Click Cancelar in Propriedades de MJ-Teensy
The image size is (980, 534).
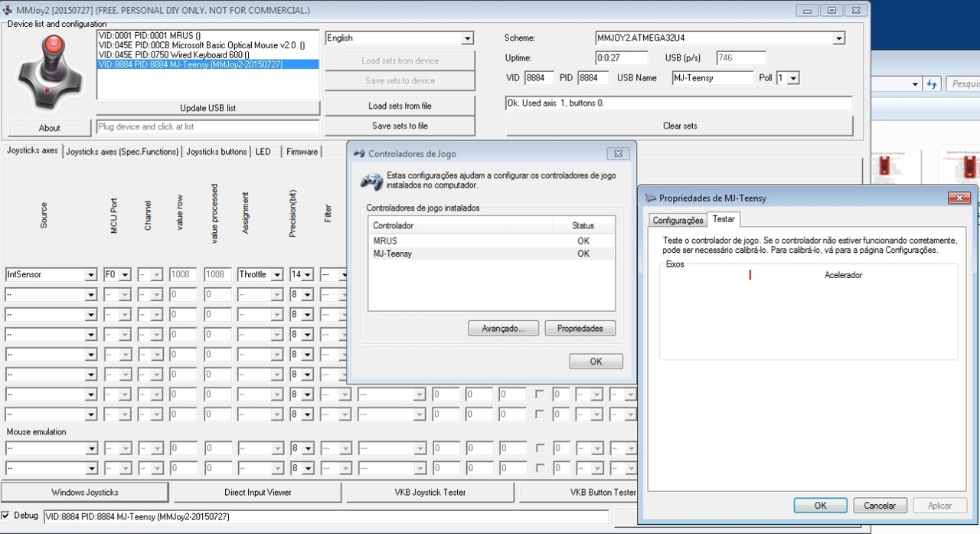pyautogui.click(x=880, y=506)
